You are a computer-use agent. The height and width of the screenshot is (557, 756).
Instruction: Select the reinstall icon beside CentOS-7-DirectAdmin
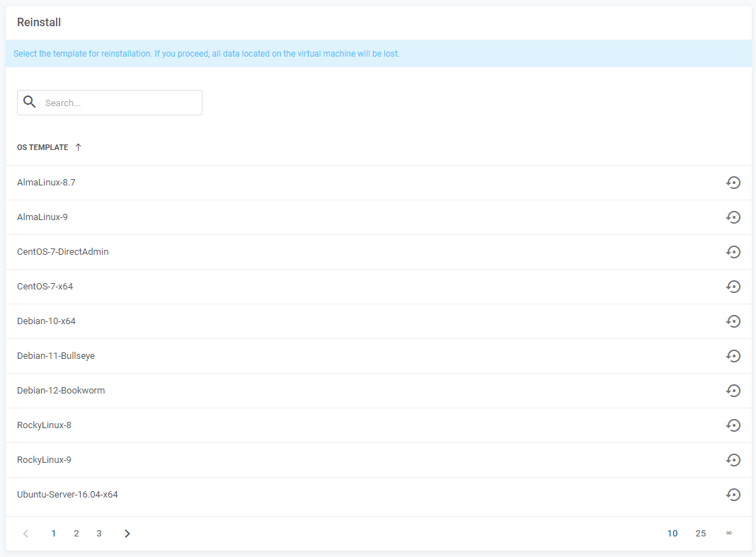[733, 251]
